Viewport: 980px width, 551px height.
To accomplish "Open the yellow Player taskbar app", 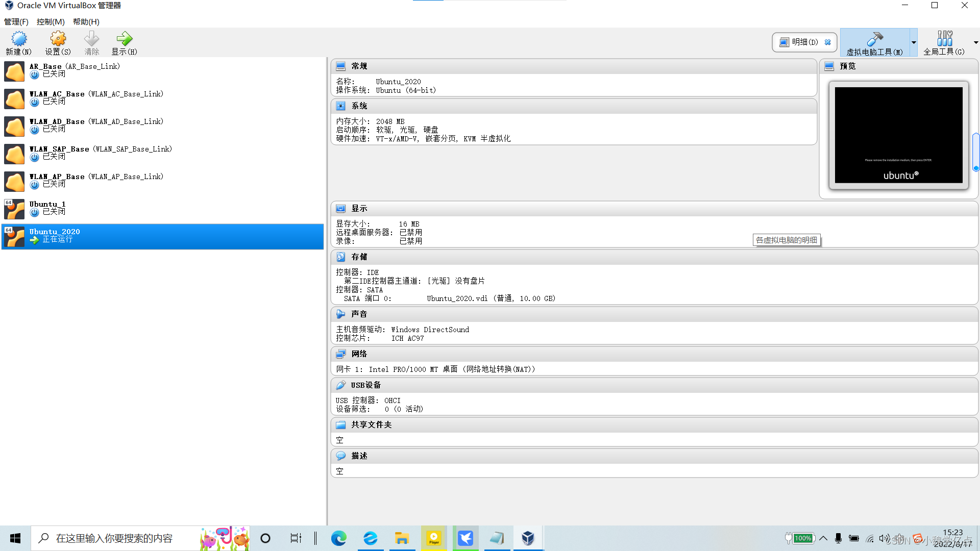I will [434, 538].
